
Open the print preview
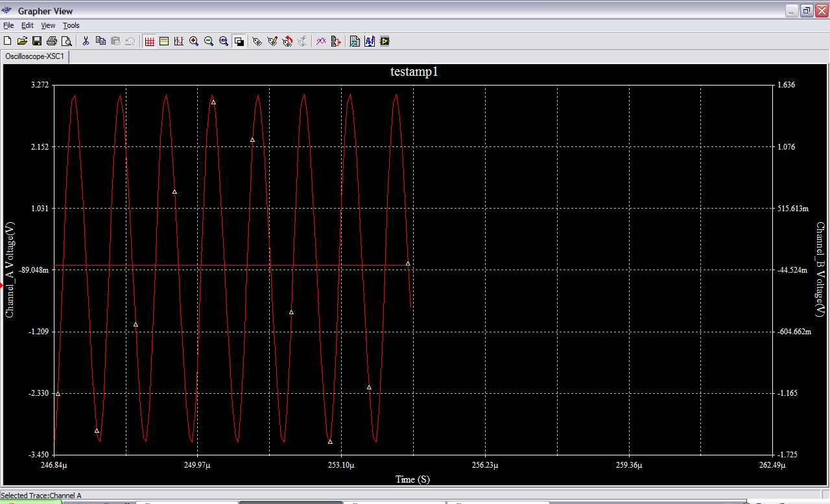click(66, 41)
